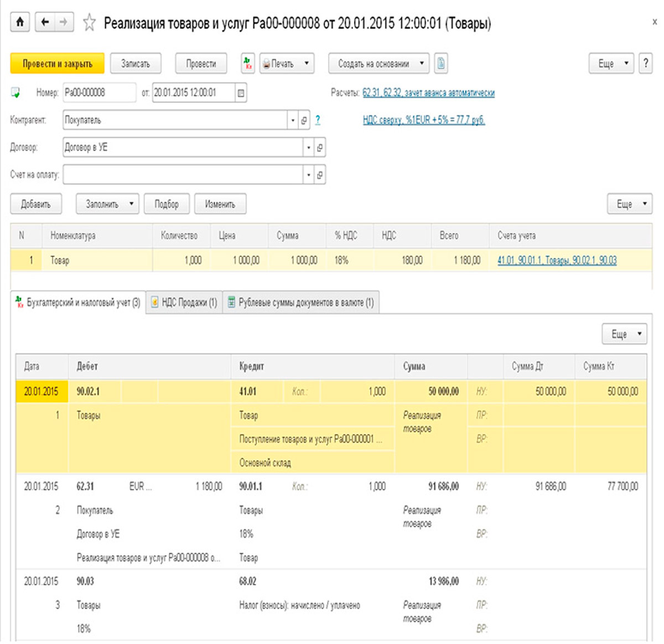This screenshot has height=644, width=664.
Task: Open the Договор dropdown list arrow
Action: coord(308,148)
